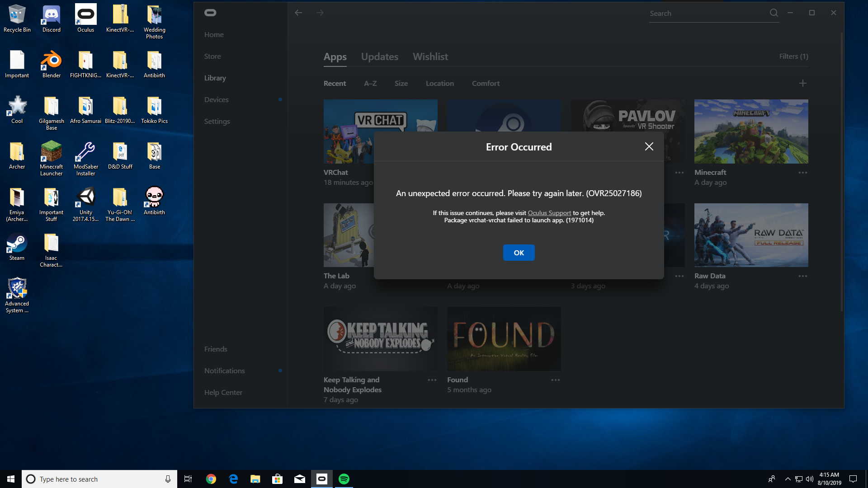
Task: Click the search magnifier icon
Action: [774, 13]
